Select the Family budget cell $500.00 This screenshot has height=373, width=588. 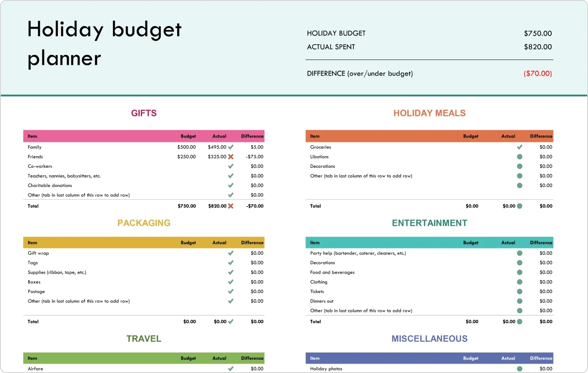pyautogui.click(x=186, y=147)
